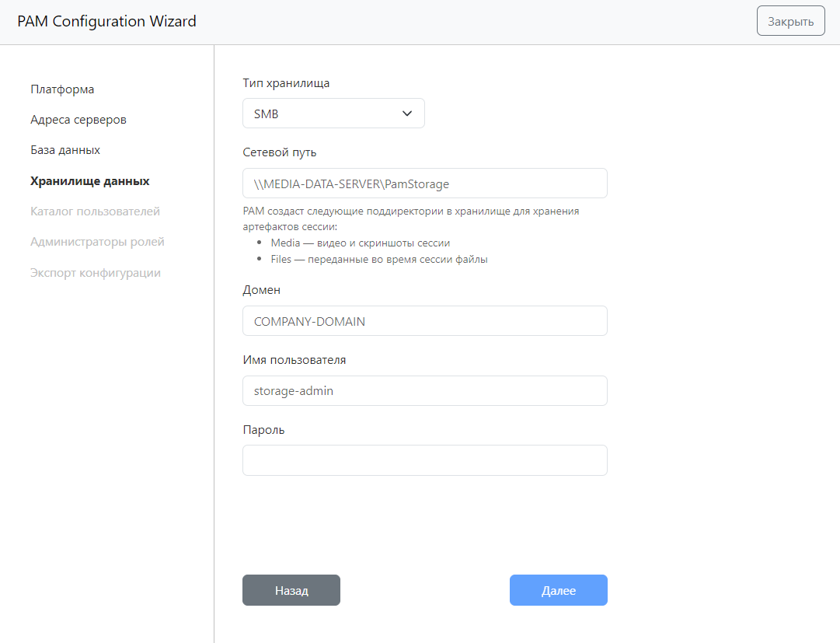Switch to the База данных step
Viewport: 840px width, 643px height.
(x=65, y=150)
